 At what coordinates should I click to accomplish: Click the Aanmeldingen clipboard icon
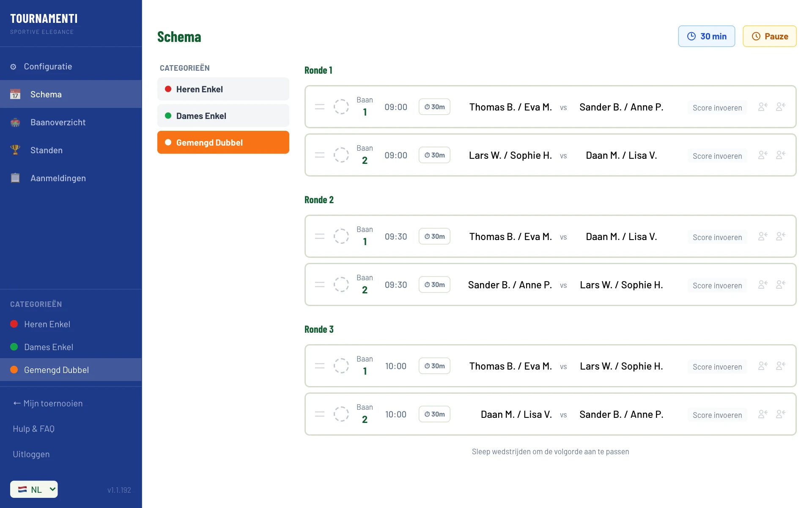(x=15, y=178)
